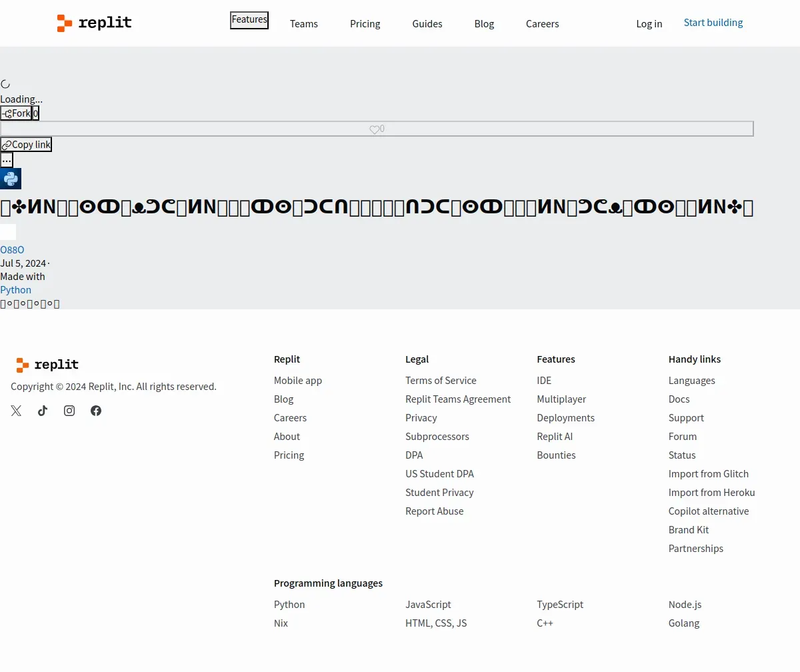The width and height of the screenshot is (800, 672).
Task: Click the Log in link
Action: coord(649,24)
